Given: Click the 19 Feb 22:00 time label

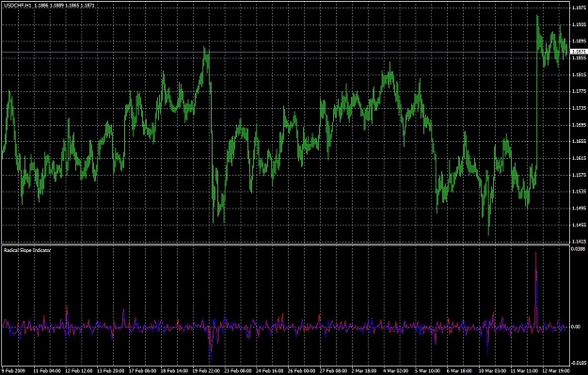Looking at the screenshot, I should click(206, 371).
